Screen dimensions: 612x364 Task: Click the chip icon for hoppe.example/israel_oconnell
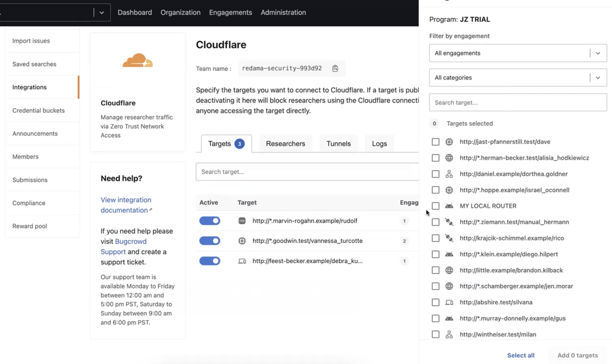click(x=449, y=190)
